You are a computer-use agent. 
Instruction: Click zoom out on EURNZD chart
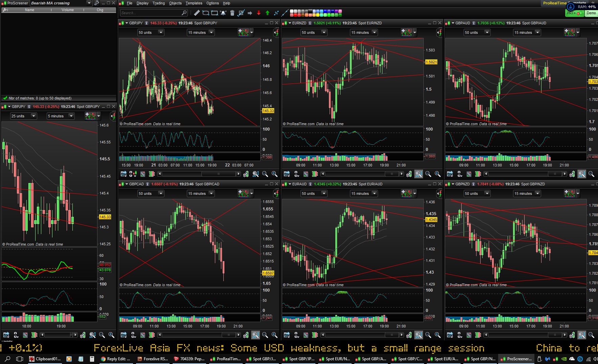click(428, 174)
